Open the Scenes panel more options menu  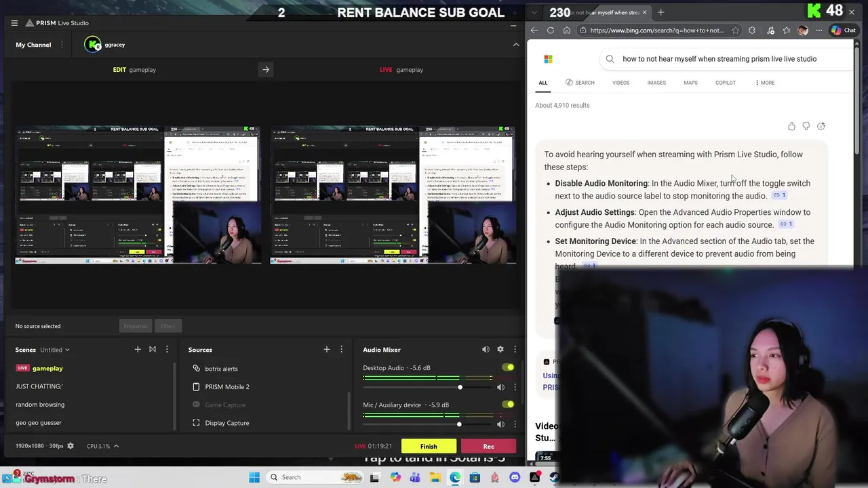click(x=167, y=350)
